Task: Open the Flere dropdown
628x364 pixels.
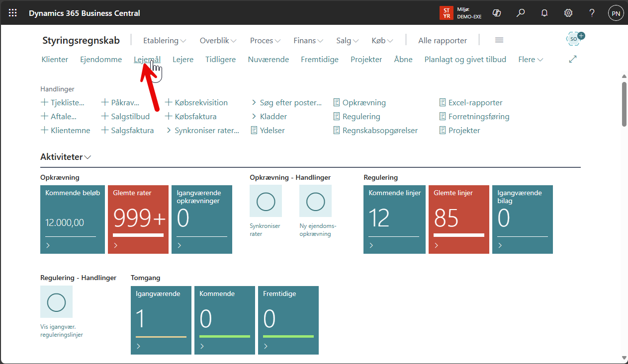Action: [x=531, y=60]
